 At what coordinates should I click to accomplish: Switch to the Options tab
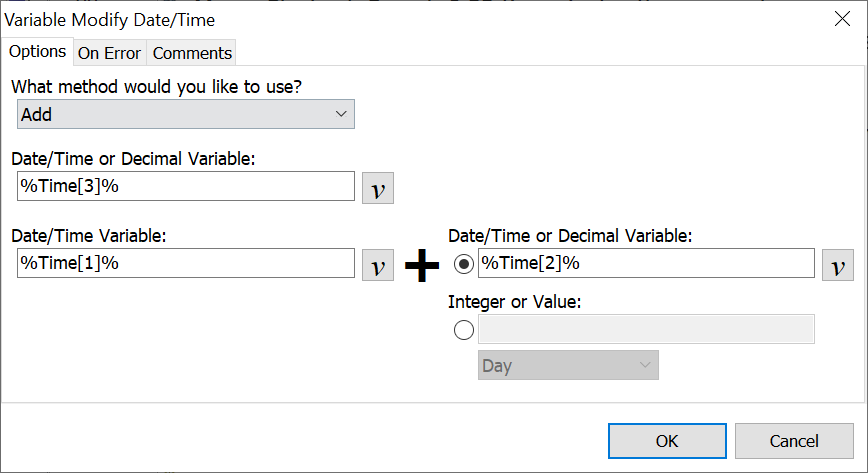38,52
